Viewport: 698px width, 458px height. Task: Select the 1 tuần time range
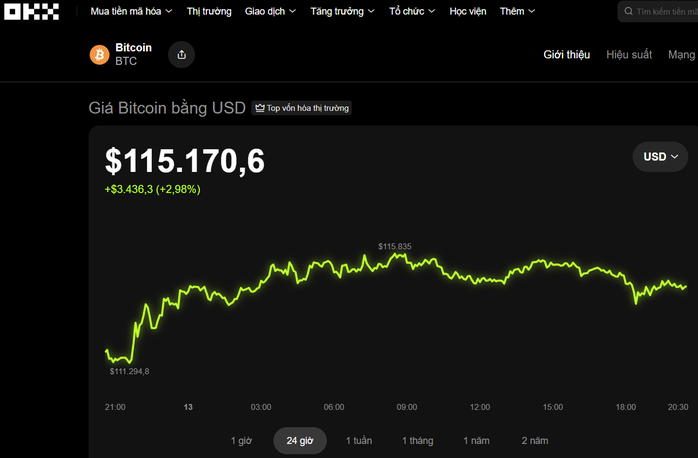point(359,441)
